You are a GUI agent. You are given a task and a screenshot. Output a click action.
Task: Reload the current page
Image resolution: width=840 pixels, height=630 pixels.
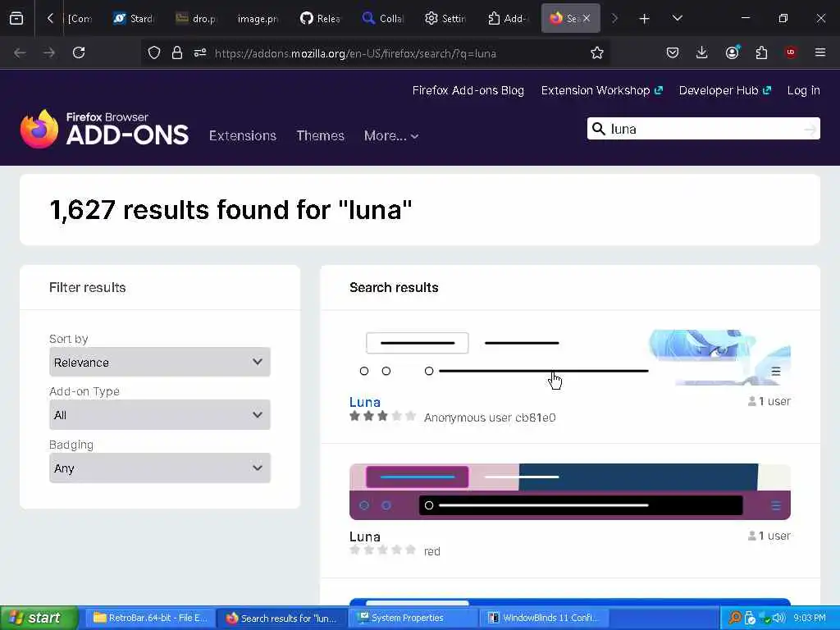coord(79,52)
